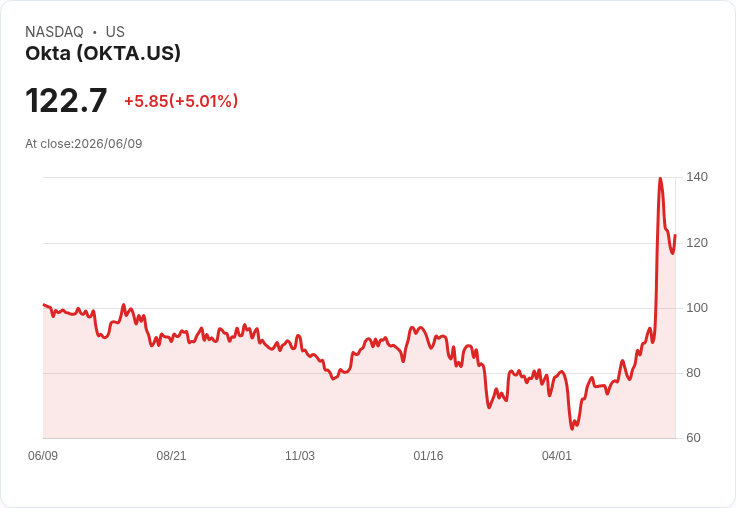Click the At close:2026/06/09 date text

pyautogui.click(x=84, y=144)
